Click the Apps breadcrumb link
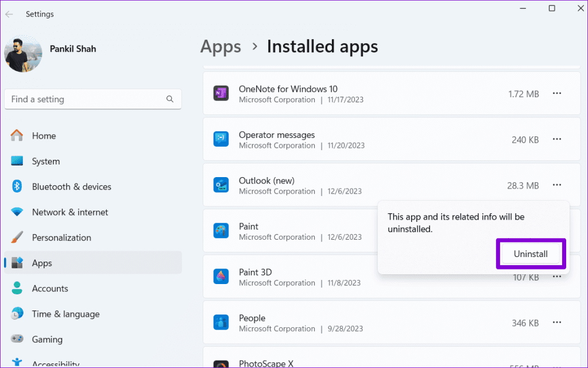The width and height of the screenshot is (588, 368). 220,47
